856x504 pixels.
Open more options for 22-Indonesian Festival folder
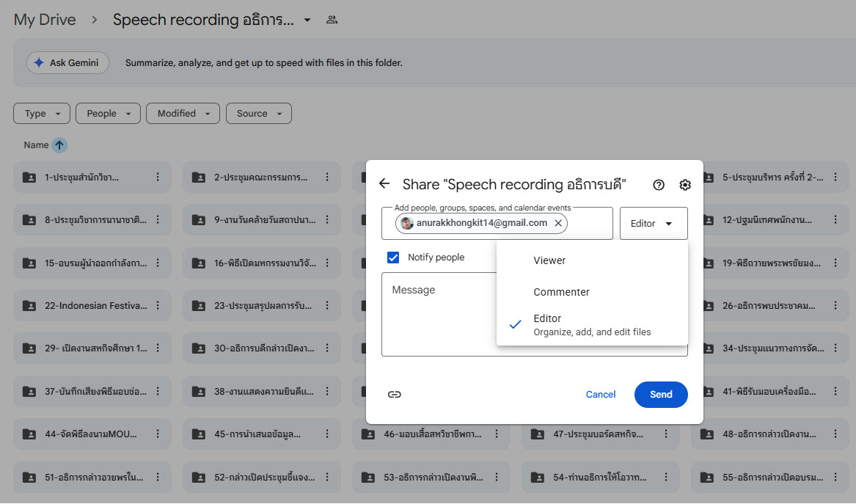pos(158,305)
